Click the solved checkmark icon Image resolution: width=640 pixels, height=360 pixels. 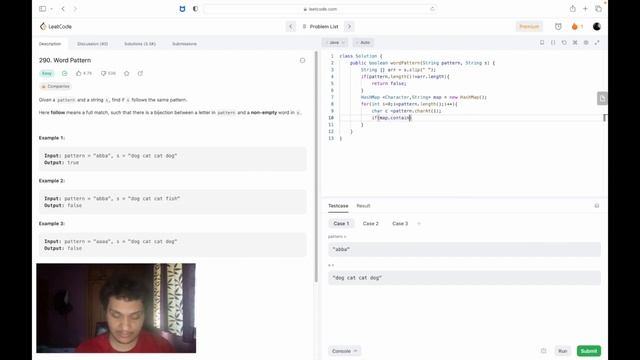point(64,73)
